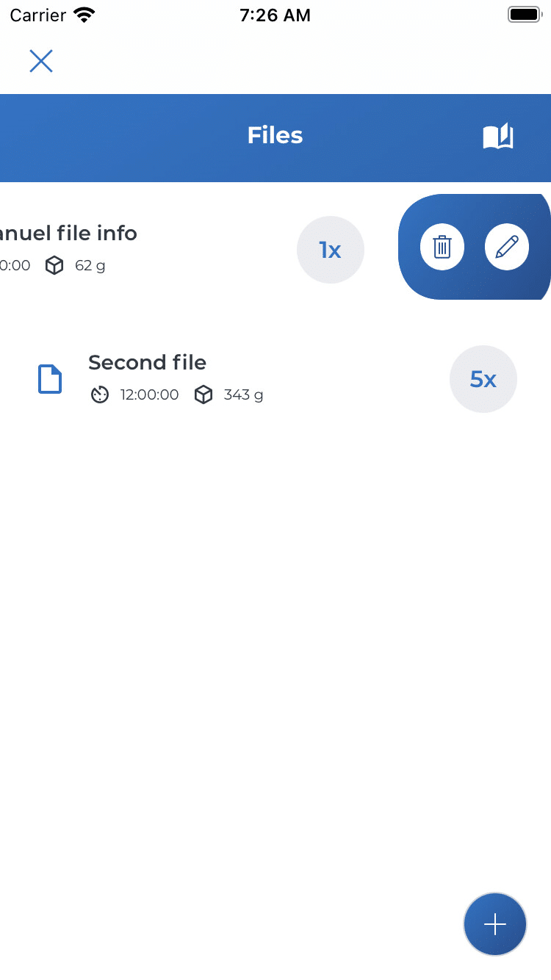Viewport: 551px width, 980px height.
Task: Open the file info entry title
Action: coord(68,233)
